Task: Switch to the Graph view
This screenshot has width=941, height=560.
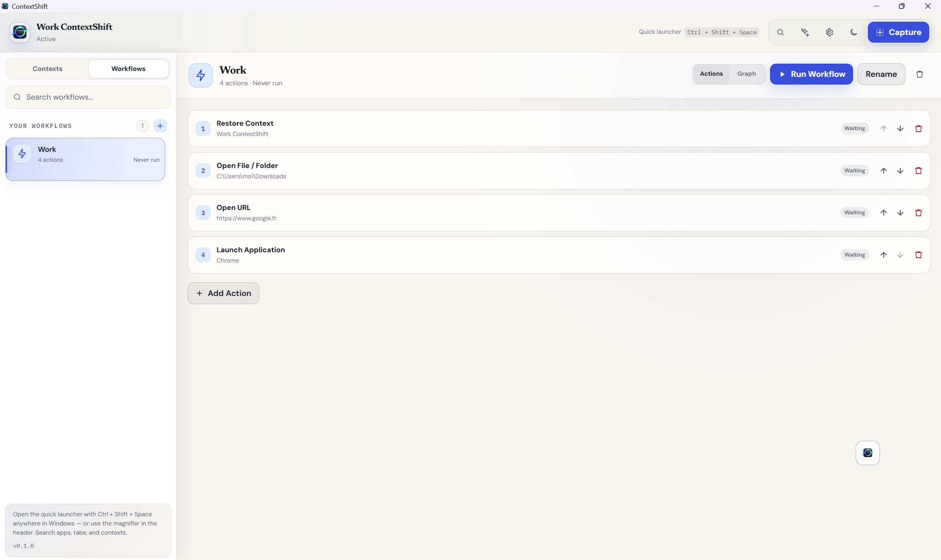Action: (x=746, y=74)
